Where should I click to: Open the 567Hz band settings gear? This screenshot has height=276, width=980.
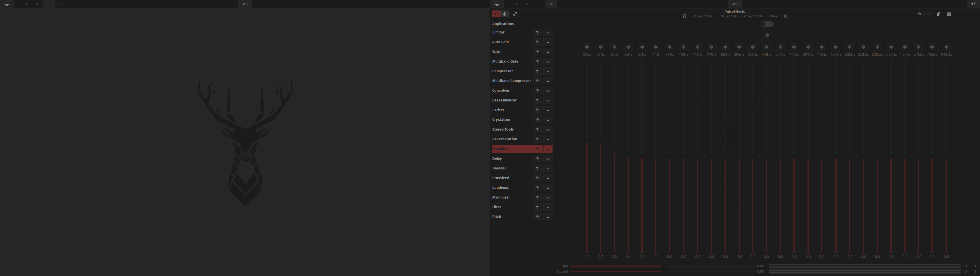[x=780, y=47]
